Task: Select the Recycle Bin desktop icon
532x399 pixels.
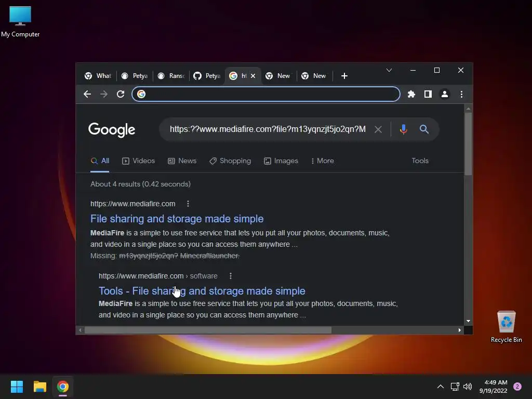Action: (506, 327)
